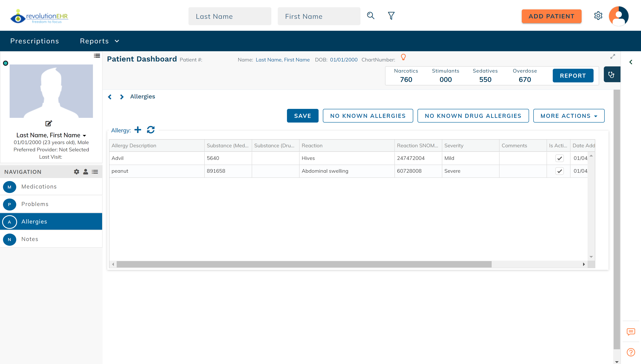Open the Prescriptions menu

pyautogui.click(x=35, y=41)
